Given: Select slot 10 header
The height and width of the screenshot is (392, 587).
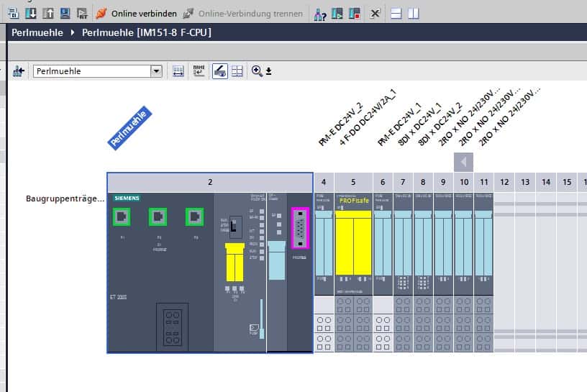Looking at the screenshot, I should click(x=464, y=183).
